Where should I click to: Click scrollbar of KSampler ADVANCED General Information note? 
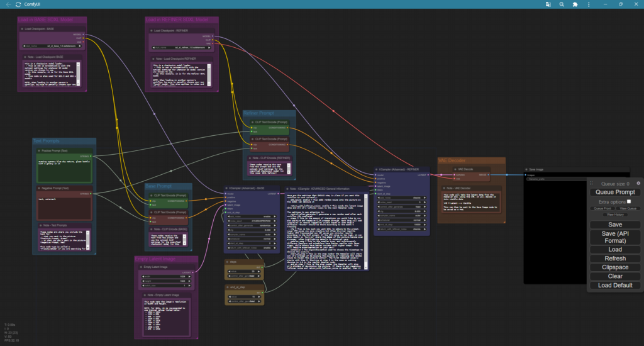[366, 232]
